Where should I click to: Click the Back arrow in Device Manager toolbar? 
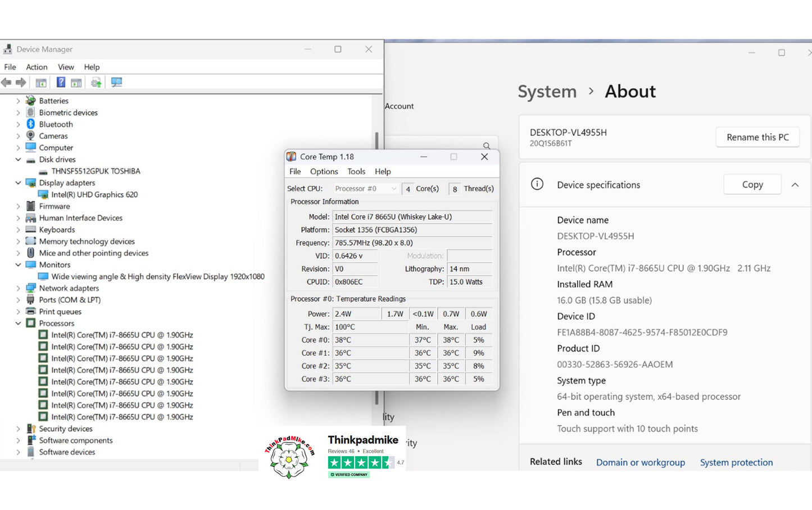6,83
